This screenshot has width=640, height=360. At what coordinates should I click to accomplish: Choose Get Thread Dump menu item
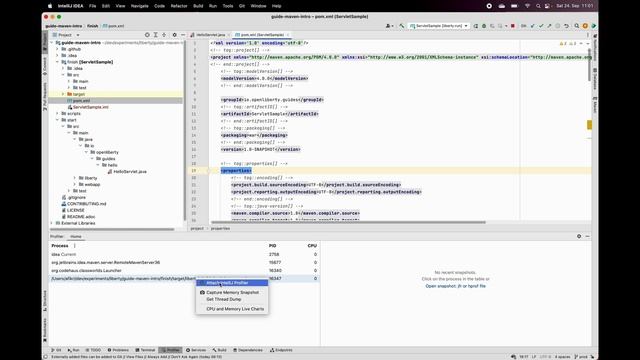[x=232, y=299]
